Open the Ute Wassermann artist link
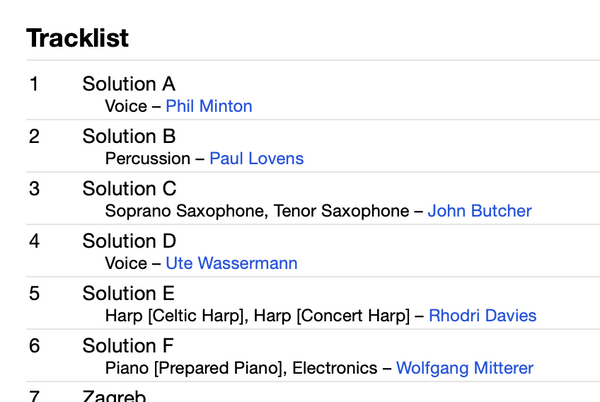Viewport: 600px width, 402px height. point(232,263)
